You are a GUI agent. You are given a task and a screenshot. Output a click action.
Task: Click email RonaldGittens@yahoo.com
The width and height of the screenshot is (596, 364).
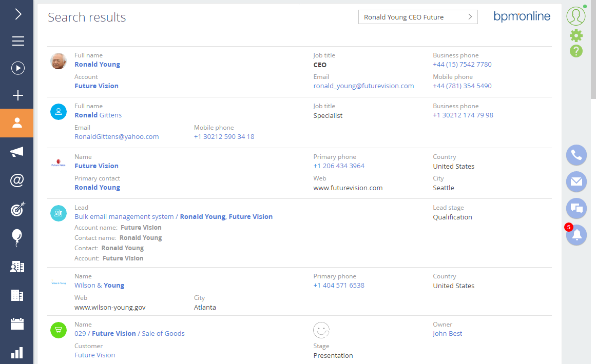(117, 137)
